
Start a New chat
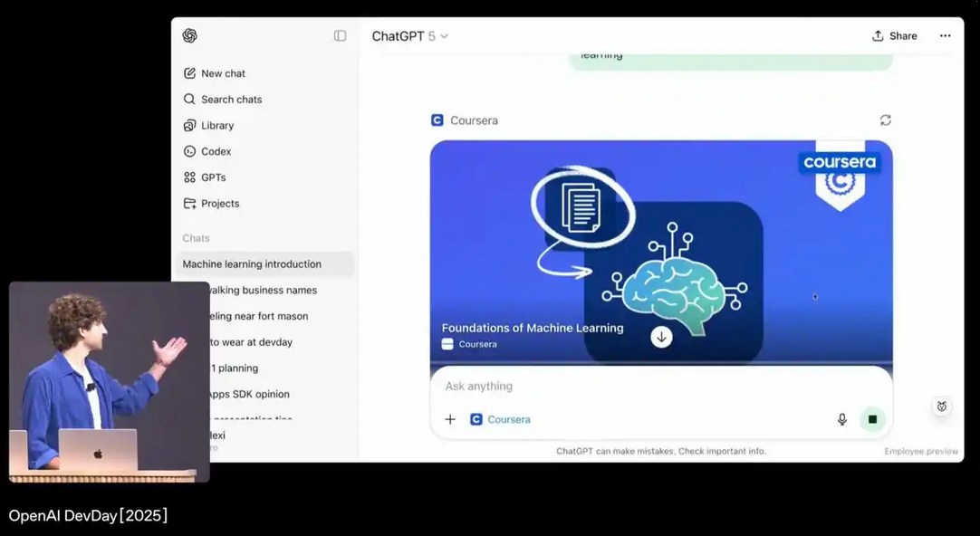point(223,73)
